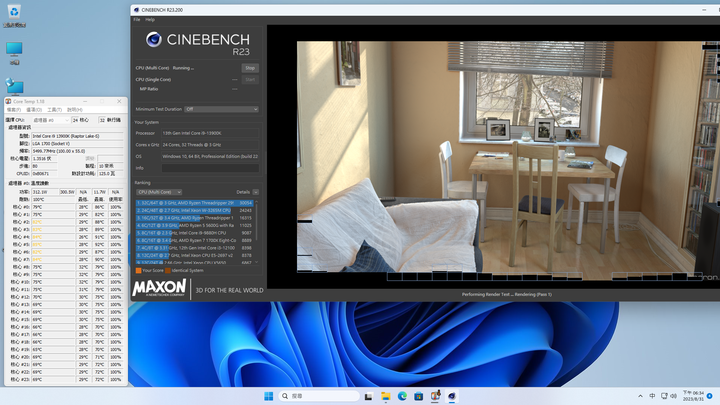The height and width of the screenshot is (405, 720).
Task: Click the Cores x GHz field value
Action: [x=210, y=145]
